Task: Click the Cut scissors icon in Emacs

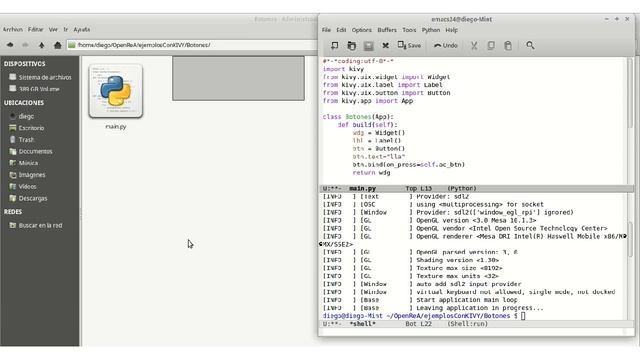Action: click(474, 45)
